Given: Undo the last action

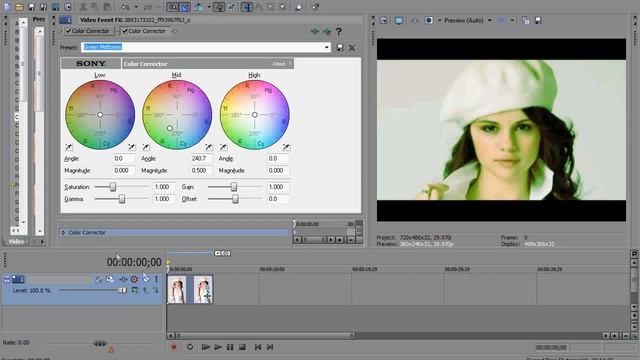Looking at the screenshot, I should click(125, 7).
